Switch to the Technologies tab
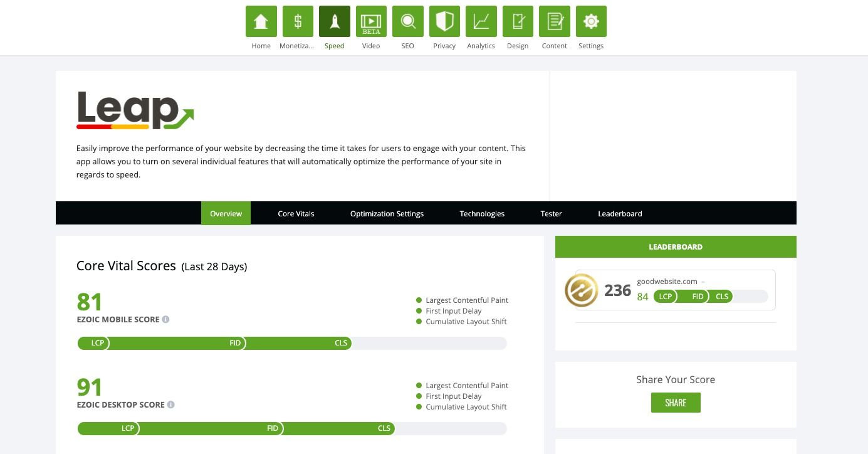The image size is (868, 454). click(482, 213)
